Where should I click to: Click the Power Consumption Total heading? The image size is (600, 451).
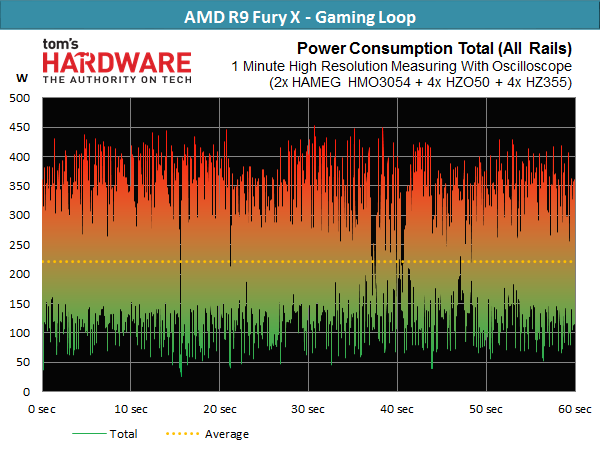(x=434, y=49)
